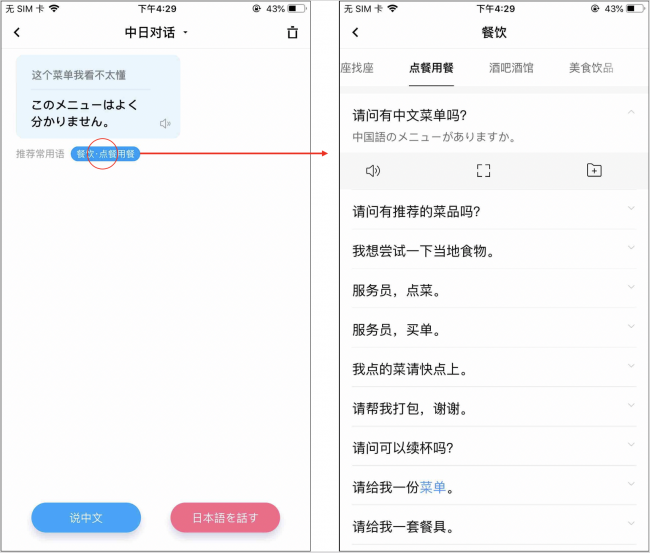Tap the highlighted 菜单 link in the phrase
Screen dimensions: 650x553
tap(432, 487)
